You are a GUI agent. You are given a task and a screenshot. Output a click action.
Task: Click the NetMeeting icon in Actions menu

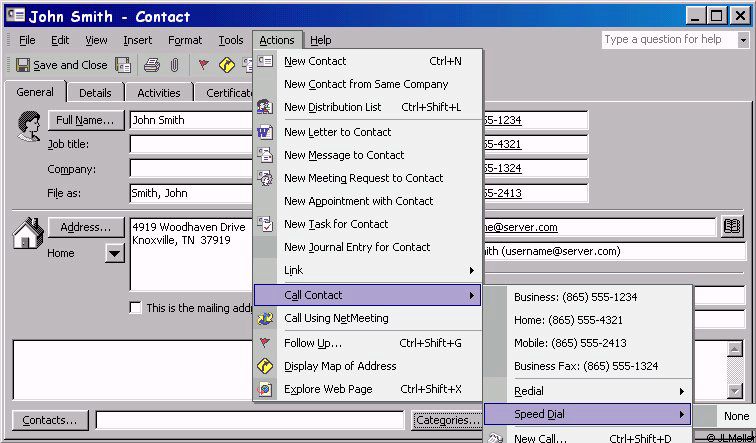coord(265,318)
